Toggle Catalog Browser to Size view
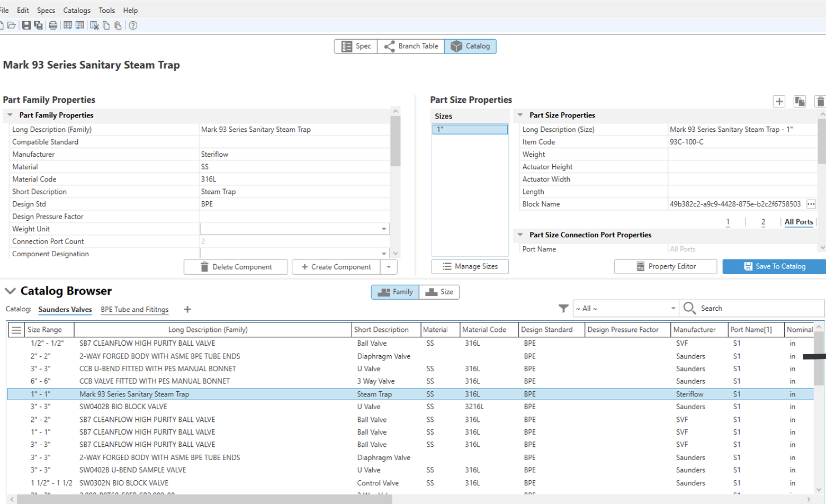Viewport: 826px width, 504px height. pos(439,292)
